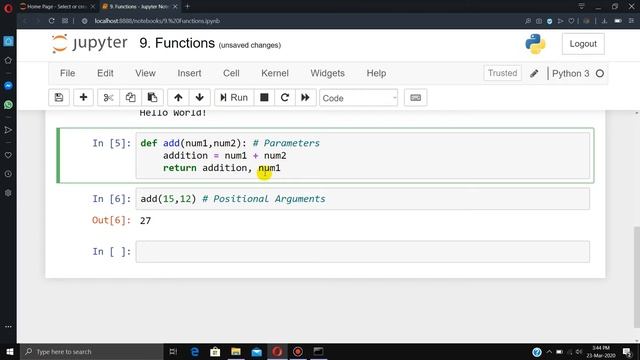Insert a cell below with plus icon
This screenshot has height=360, width=640.
[x=83, y=98]
